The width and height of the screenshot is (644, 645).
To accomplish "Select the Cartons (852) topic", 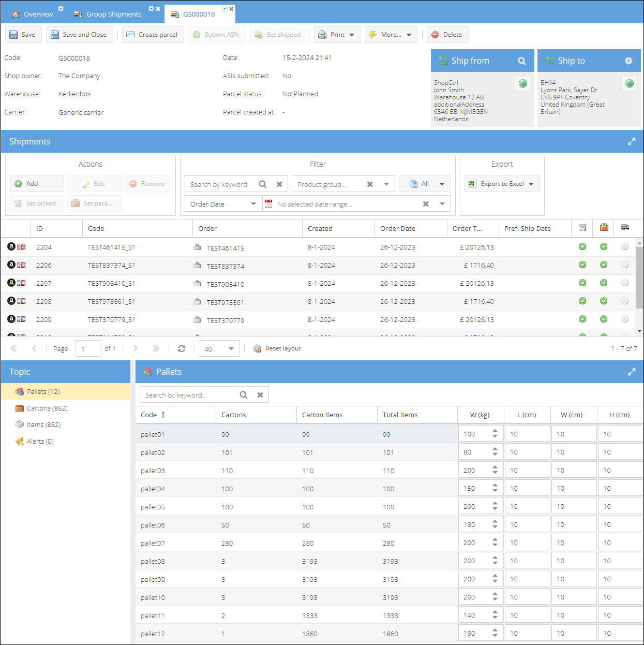I will (x=66, y=408).
